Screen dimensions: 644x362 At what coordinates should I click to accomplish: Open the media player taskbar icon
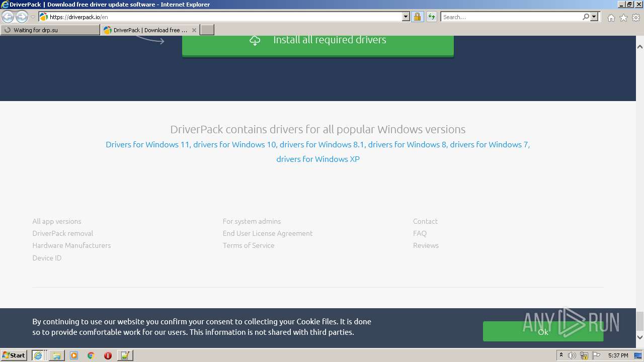pyautogui.click(x=74, y=355)
